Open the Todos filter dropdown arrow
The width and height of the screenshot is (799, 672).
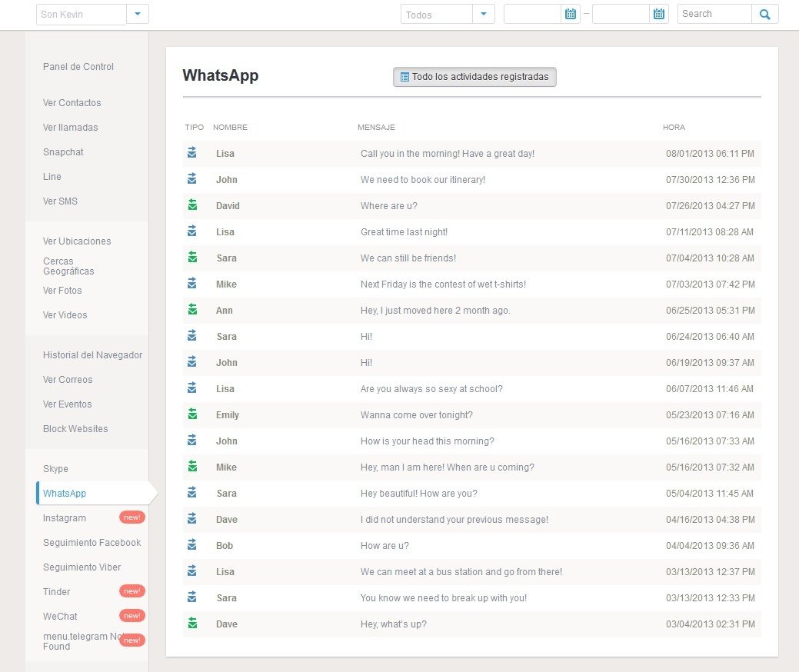pos(484,15)
